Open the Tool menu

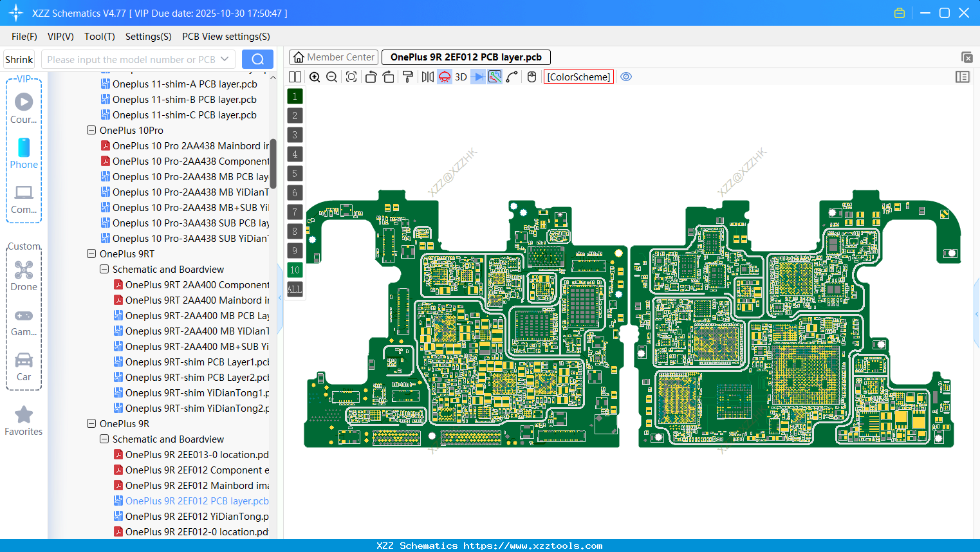[99, 37]
